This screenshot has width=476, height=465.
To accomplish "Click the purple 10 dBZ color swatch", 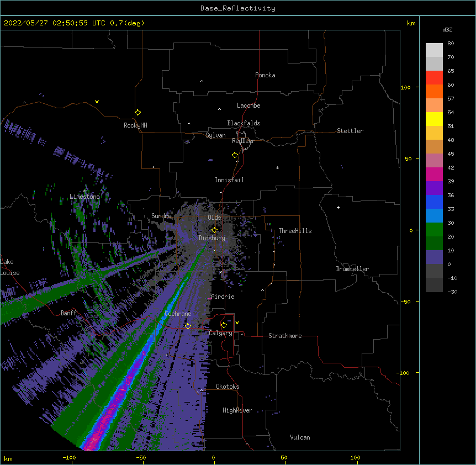I will click(x=434, y=257).
